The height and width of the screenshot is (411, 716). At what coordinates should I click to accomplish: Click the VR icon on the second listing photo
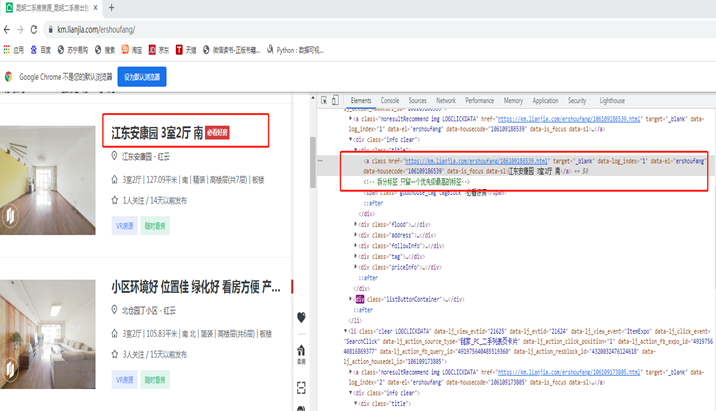pyautogui.click(x=10, y=369)
